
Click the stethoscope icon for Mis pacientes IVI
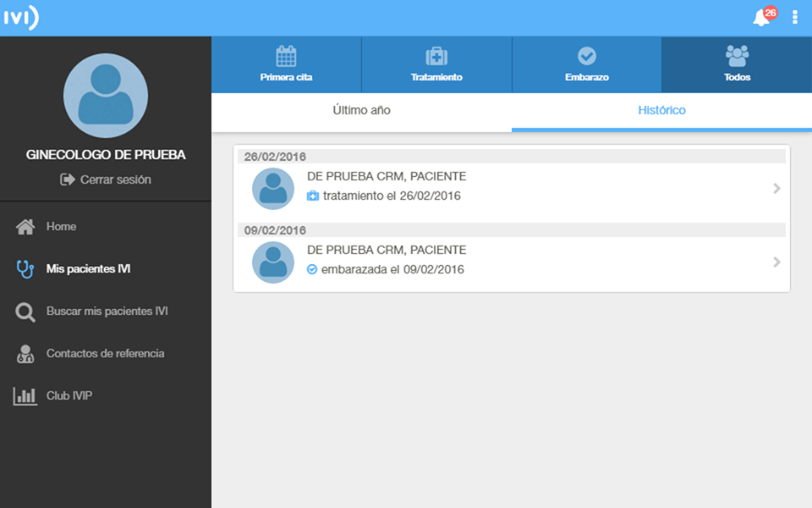click(x=25, y=269)
